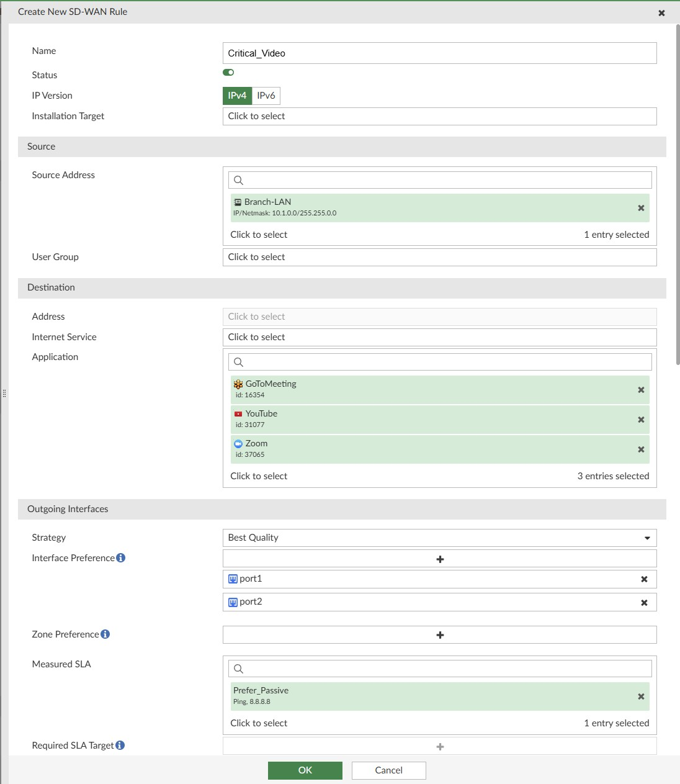
Task: Select IPv4 as IP Version
Action: tap(237, 96)
